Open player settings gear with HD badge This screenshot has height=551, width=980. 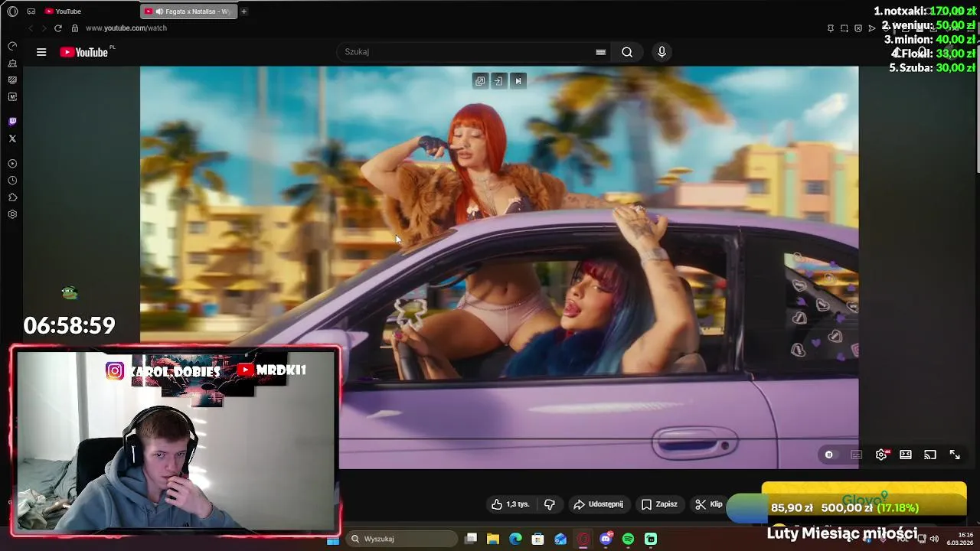coord(881,455)
